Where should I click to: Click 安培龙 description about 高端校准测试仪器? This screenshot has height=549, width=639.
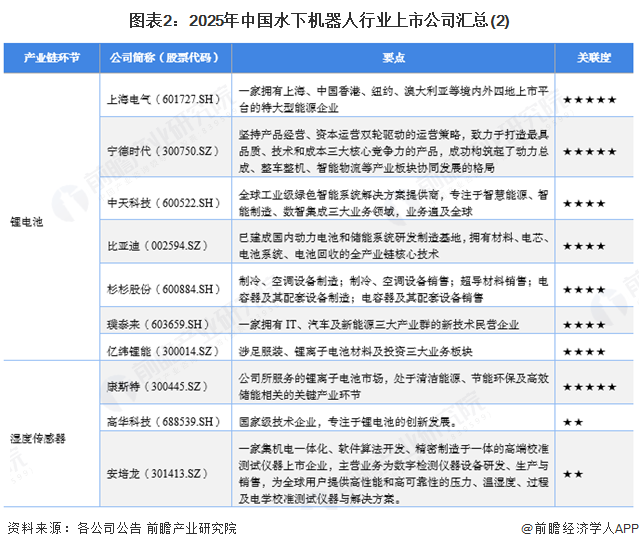tap(393, 474)
